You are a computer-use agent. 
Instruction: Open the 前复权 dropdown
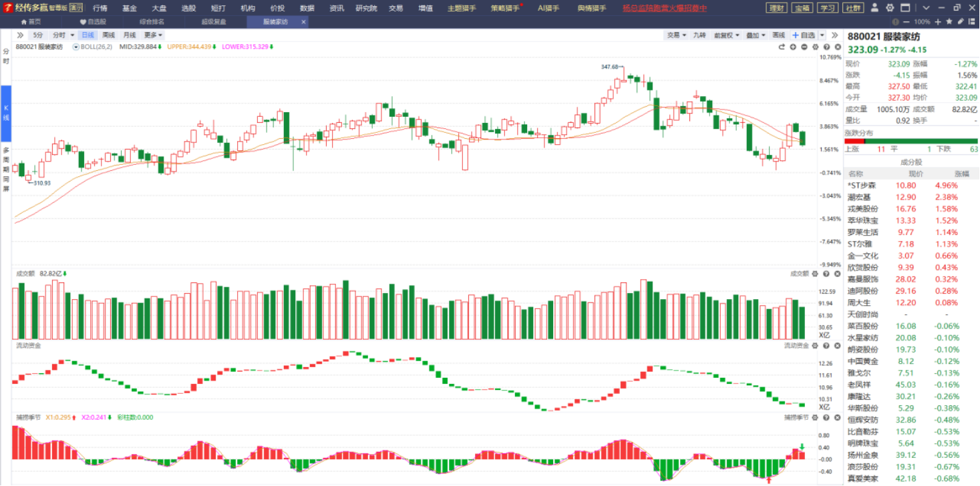(x=726, y=35)
